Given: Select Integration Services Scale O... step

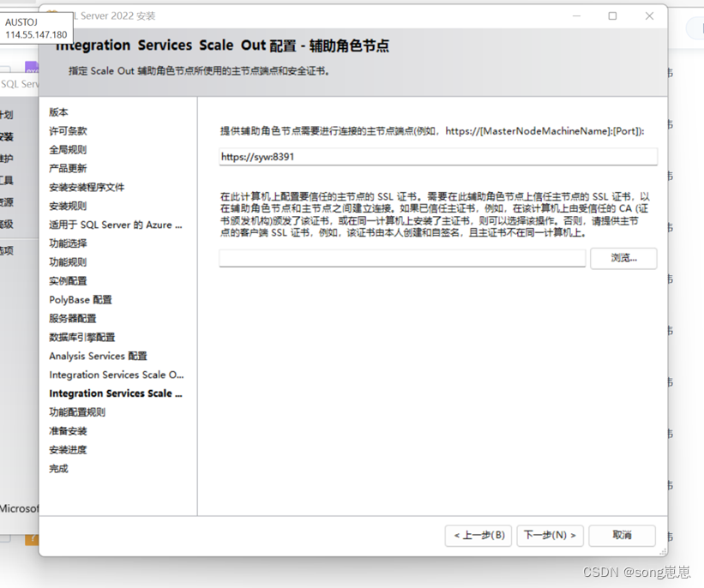Looking at the screenshot, I should pos(117,375).
